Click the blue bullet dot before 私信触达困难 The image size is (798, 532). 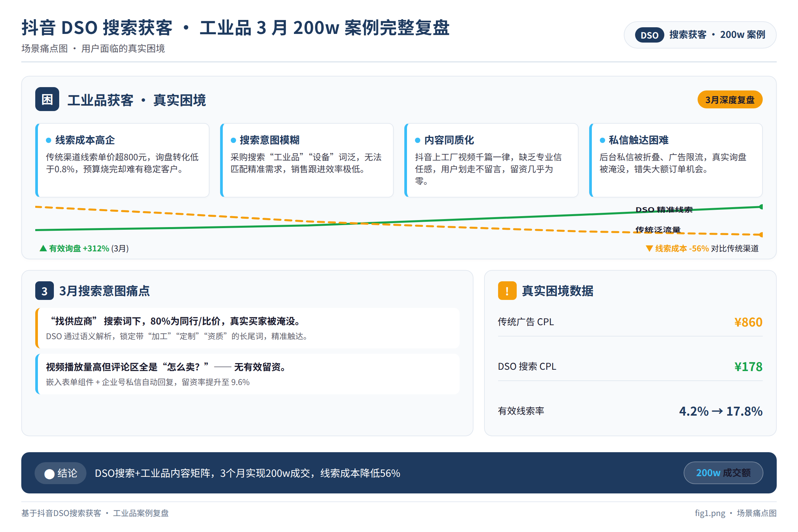pos(602,140)
